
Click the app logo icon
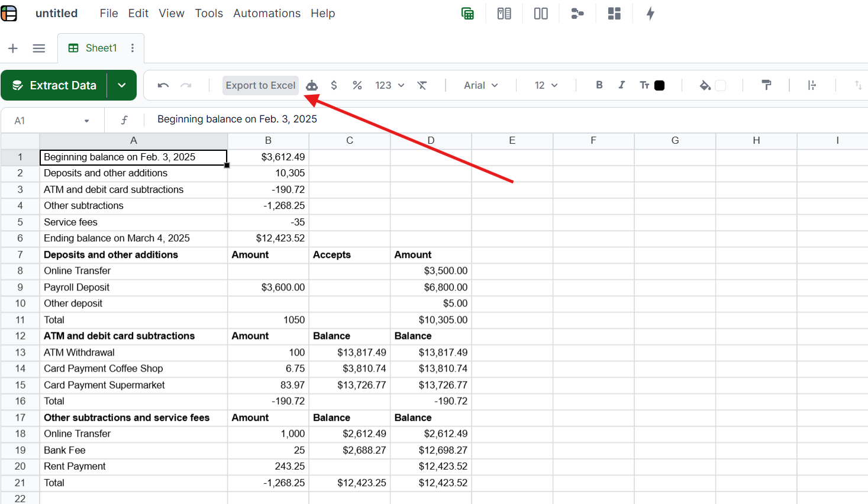[9, 13]
